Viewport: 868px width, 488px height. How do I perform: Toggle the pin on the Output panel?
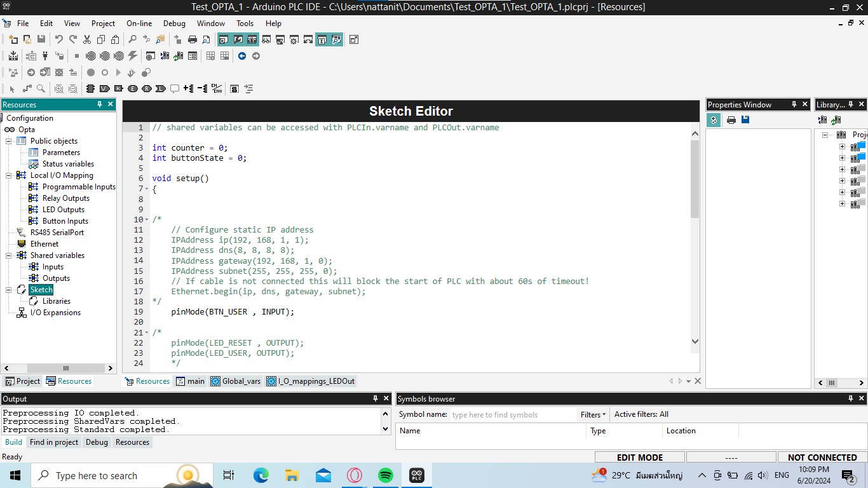click(x=375, y=399)
